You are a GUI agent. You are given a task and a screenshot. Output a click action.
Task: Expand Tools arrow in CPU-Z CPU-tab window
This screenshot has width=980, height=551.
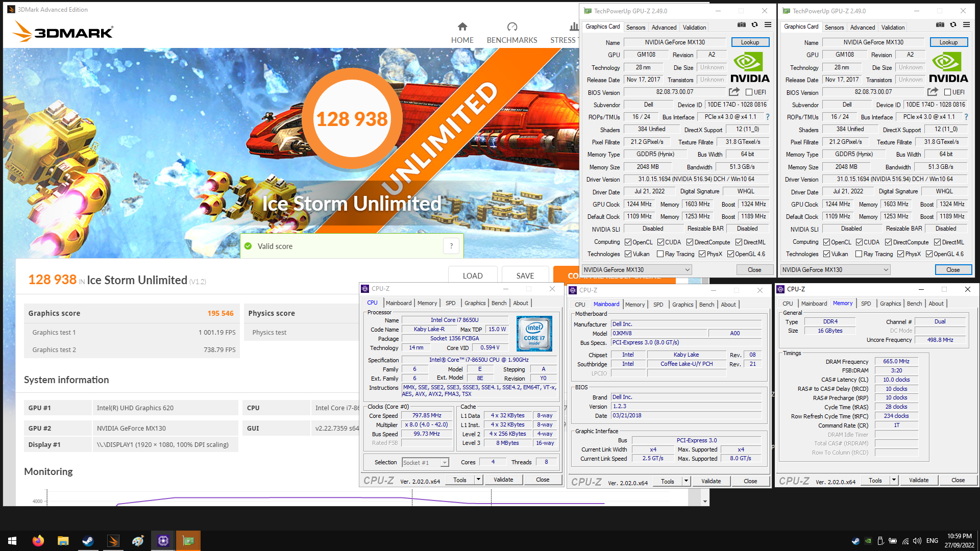[x=478, y=480]
